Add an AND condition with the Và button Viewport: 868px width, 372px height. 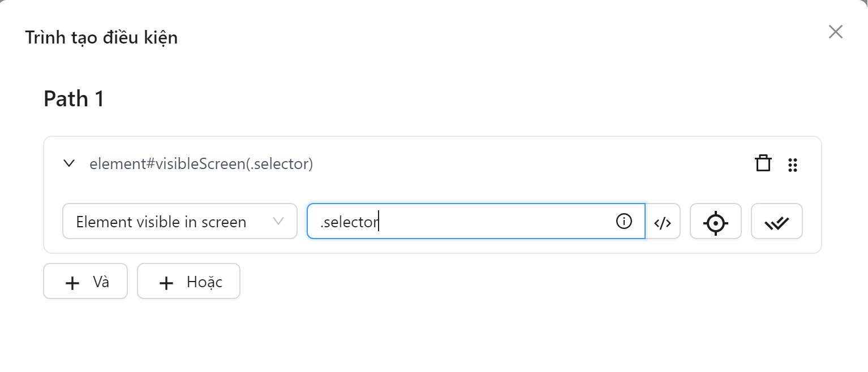point(85,281)
